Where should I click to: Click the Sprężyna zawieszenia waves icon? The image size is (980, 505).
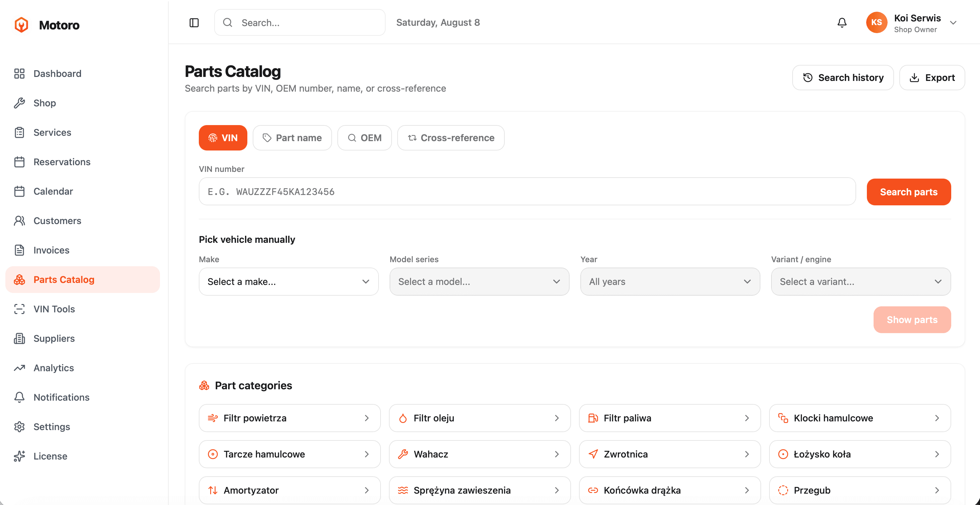click(403, 490)
